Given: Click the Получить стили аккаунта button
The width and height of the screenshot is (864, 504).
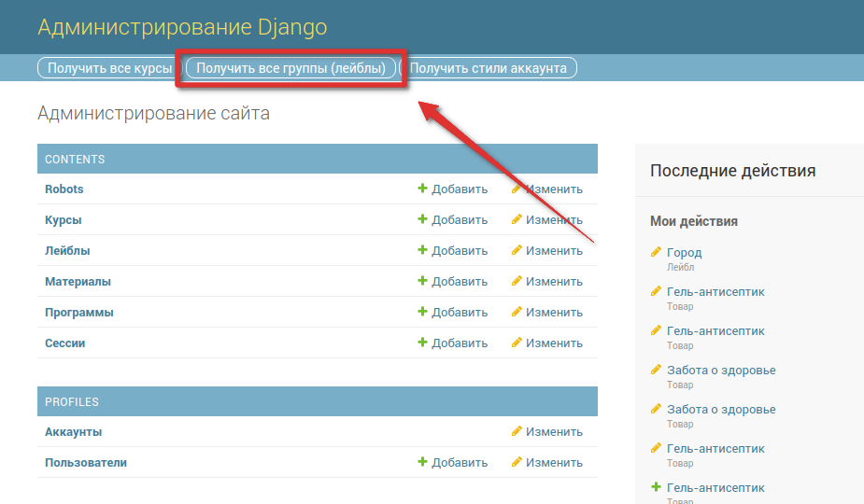Looking at the screenshot, I should tap(489, 68).
